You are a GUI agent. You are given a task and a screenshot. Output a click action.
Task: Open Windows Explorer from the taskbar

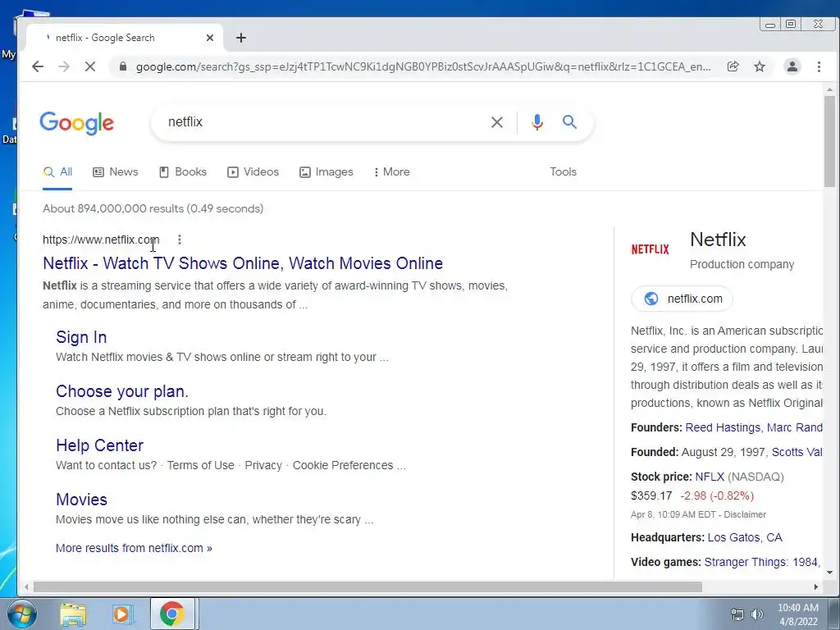[73, 614]
